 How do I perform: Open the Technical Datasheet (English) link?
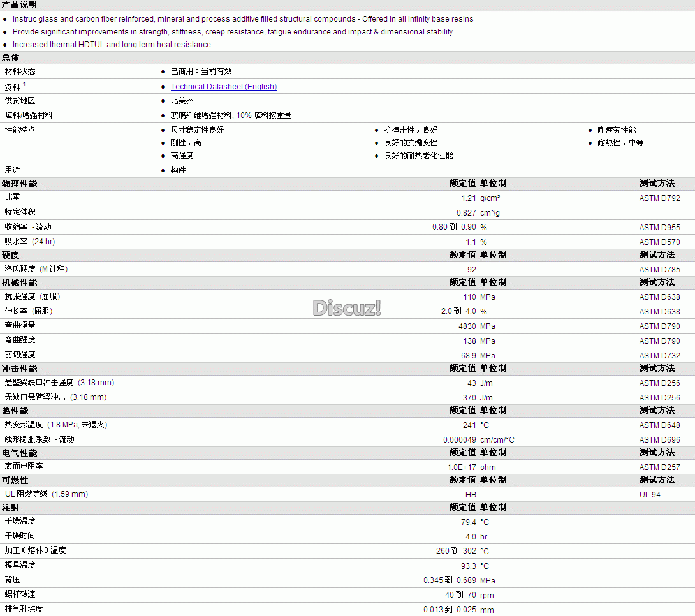[223, 87]
